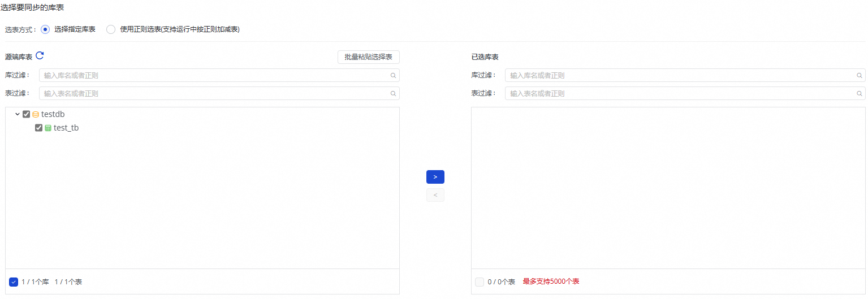Click the 已选库表 heading
Image resolution: width=868 pixels, height=299 pixels.
[485, 57]
